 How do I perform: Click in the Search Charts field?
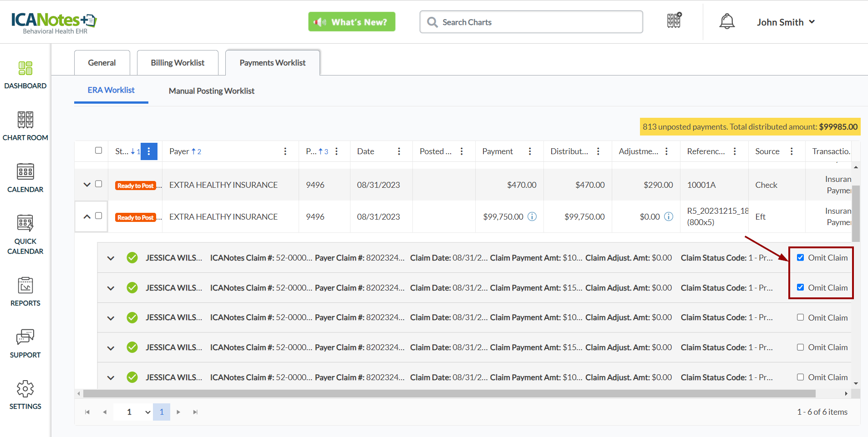(x=537, y=22)
